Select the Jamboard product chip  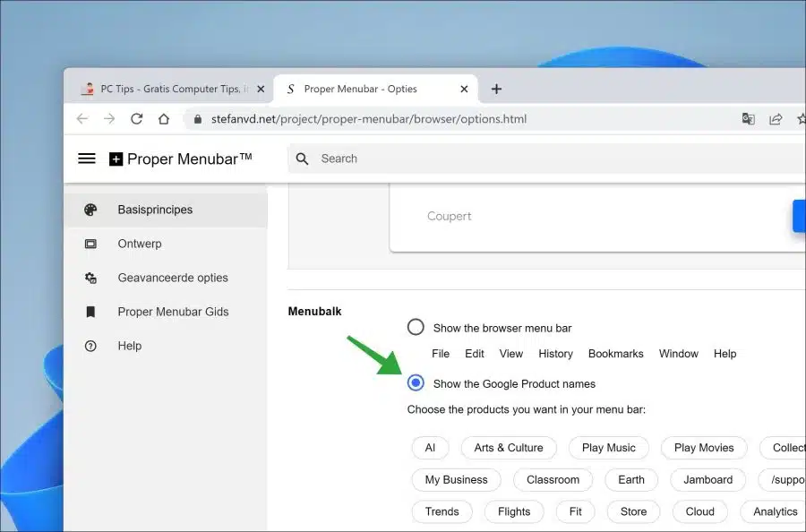point(707,479)
